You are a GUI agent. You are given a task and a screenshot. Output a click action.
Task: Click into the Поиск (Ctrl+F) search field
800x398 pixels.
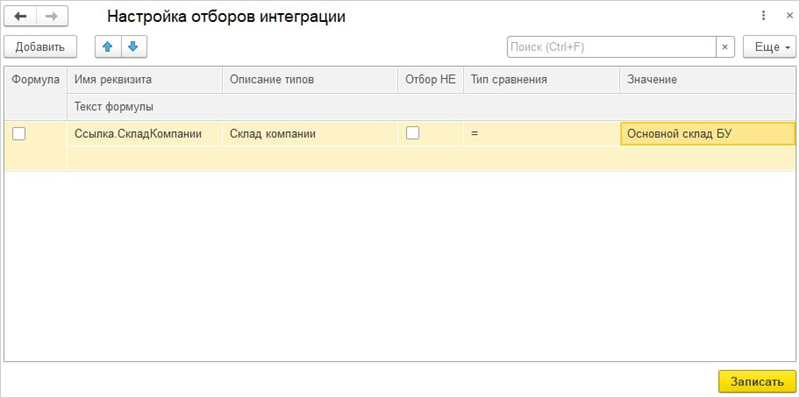(x=611, y=47)
